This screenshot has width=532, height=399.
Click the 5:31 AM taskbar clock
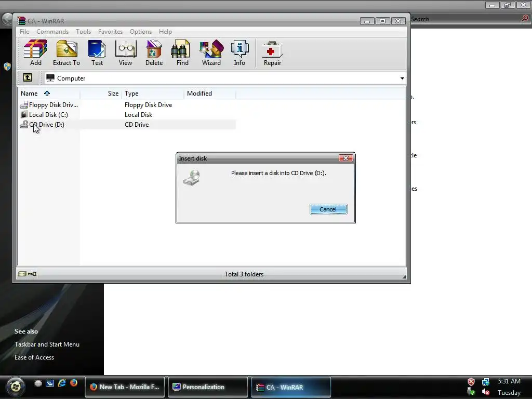point(509,381)
